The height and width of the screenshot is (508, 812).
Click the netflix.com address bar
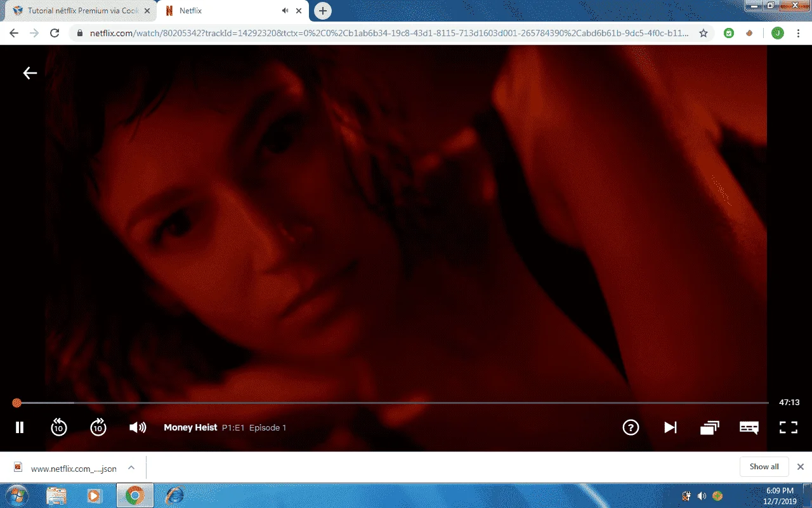tap(388, 33)
